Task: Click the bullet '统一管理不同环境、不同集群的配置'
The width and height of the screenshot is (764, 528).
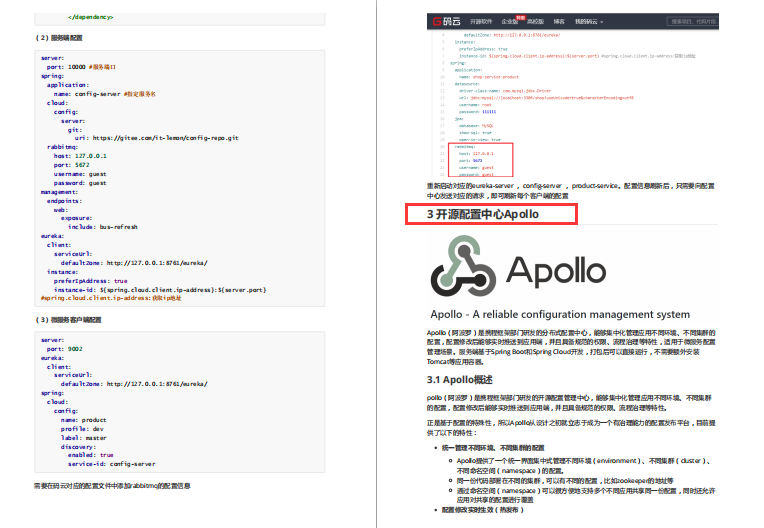Action: [493, 448]
